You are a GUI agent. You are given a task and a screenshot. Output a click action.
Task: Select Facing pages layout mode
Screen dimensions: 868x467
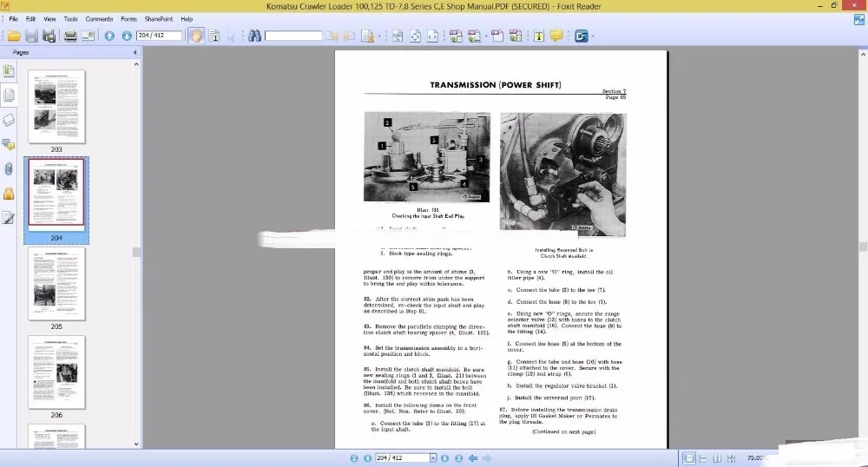coord(718,458)
